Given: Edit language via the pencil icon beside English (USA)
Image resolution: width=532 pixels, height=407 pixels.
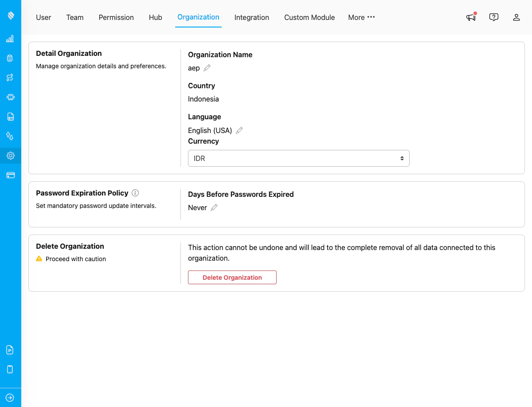Looking at the screenshot, I should (239, 130).
